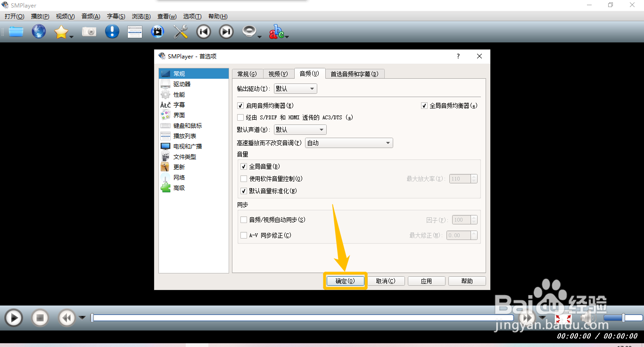Image resolution: width=644 pixels, height=347 pixels.
Task: Select 字幕 in the preferences sidebar
Action: pos(194,105)
